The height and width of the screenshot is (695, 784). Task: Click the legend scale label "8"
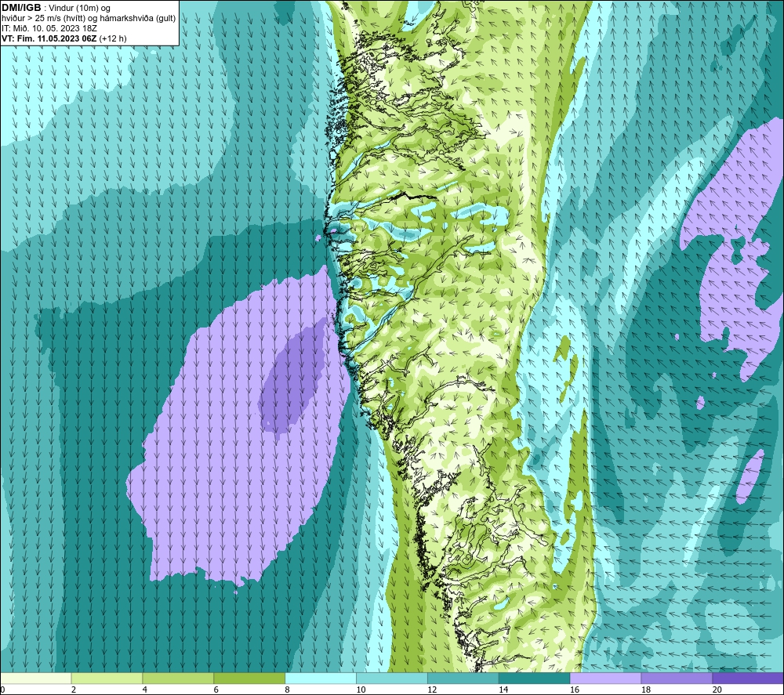[288, 690]
